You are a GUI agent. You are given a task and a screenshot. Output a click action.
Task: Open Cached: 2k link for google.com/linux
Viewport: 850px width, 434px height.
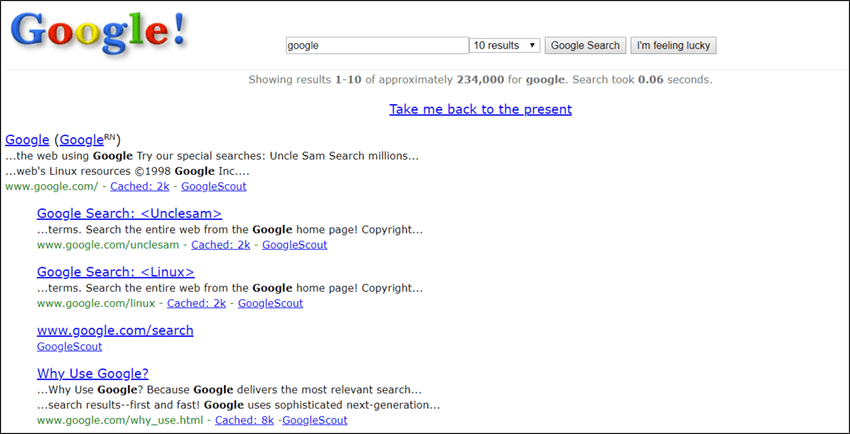pyautogui.click(x=196, y=303)
